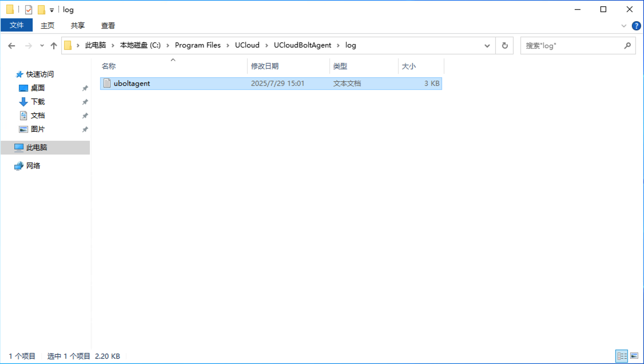Expand the ribbon with the chevron

pyautogui.click(x=624, y=26)
